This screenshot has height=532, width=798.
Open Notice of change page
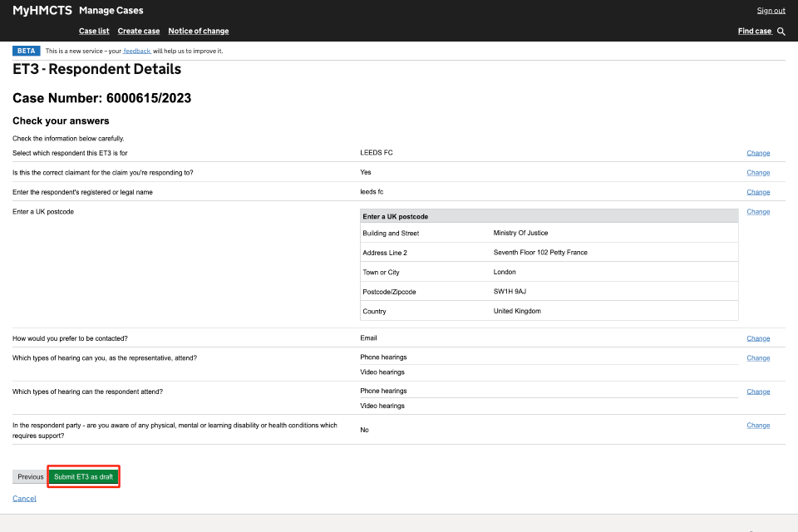point(198,32)
